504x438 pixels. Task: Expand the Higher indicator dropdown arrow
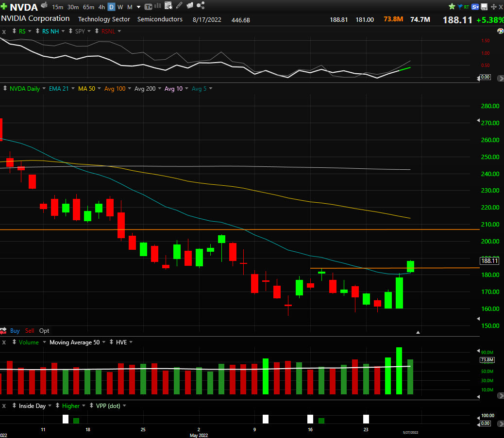(84, 406)
